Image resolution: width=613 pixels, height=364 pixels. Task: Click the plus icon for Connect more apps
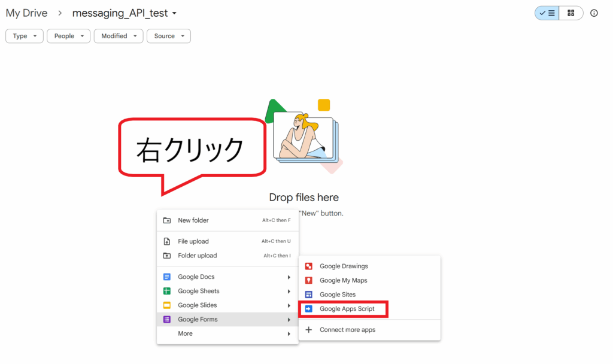click(x=309, y=330)
